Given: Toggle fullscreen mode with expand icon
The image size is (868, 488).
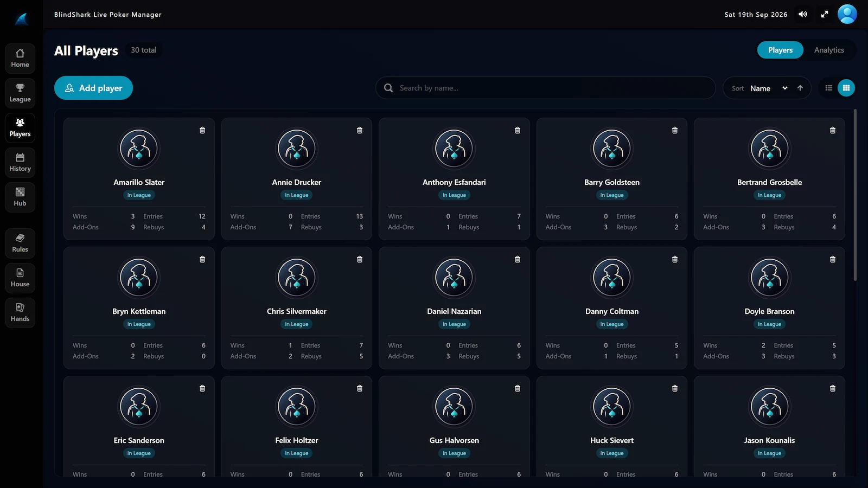Looking at the screenshot, I should pos(825,15).
